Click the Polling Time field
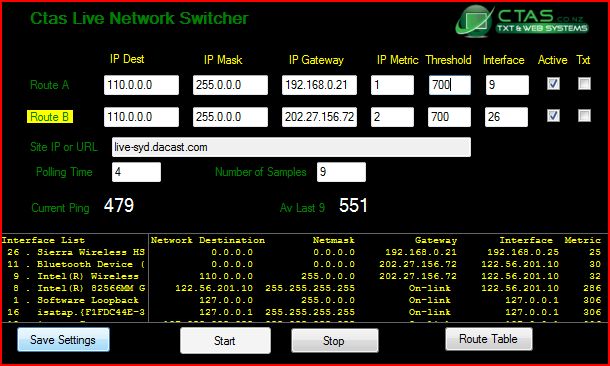This screenshot has width=610, height=366. point(136,172)
